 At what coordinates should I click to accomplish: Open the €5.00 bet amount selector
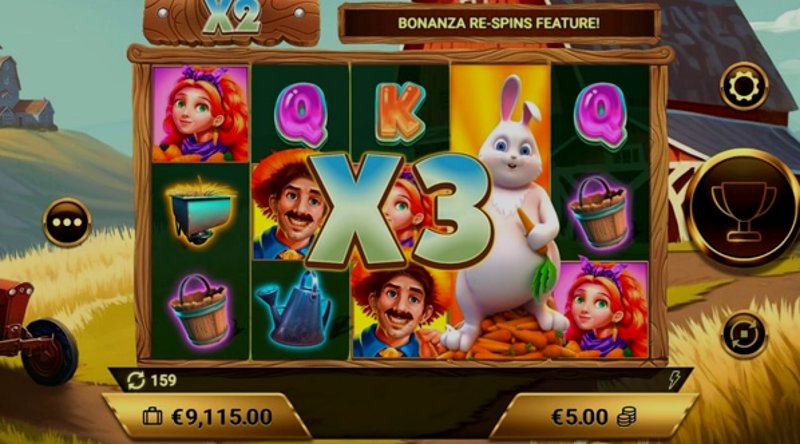(593, 417)
